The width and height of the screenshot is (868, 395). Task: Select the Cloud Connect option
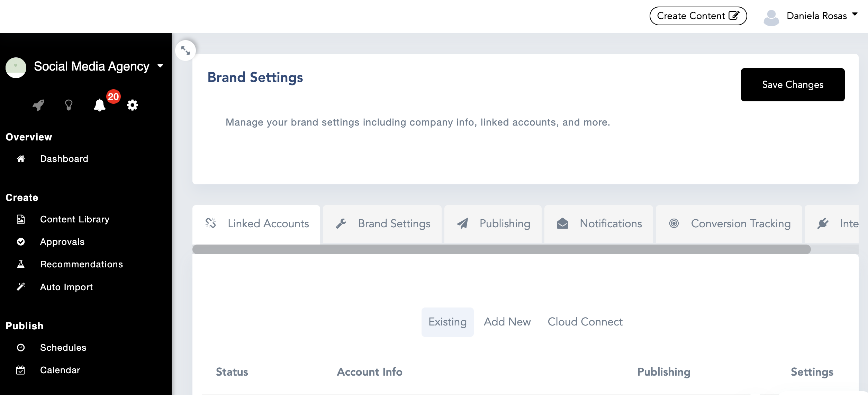tap(585, 322)
